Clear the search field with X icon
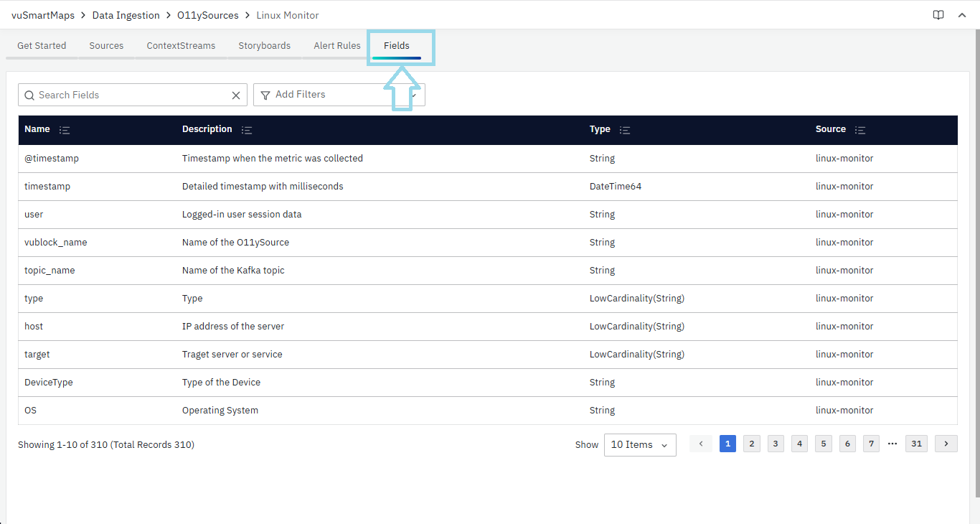Image resolution: width=980 pixels, height=524 pixels. pos(235,95)
